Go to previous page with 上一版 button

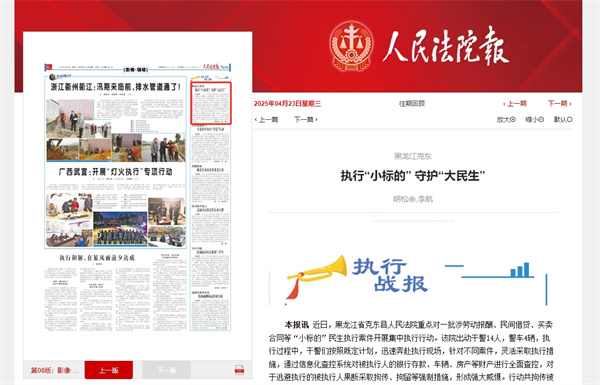coord(109,370)
